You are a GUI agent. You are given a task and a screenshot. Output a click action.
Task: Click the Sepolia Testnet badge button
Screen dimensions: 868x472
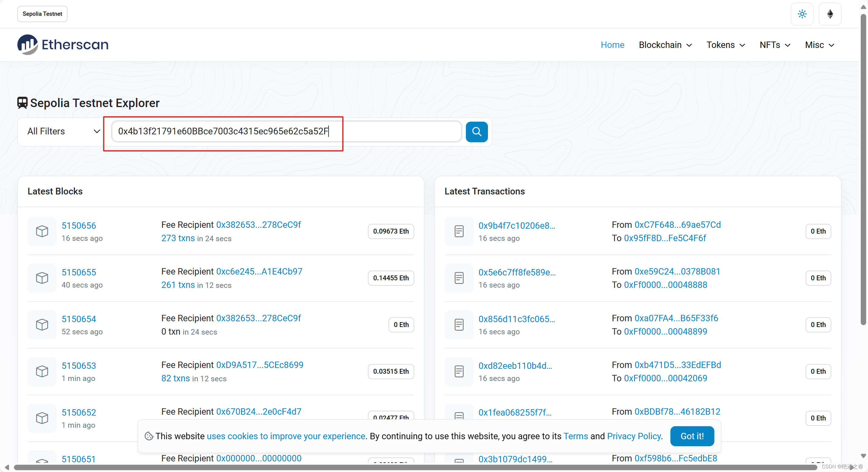pos(42,14)
